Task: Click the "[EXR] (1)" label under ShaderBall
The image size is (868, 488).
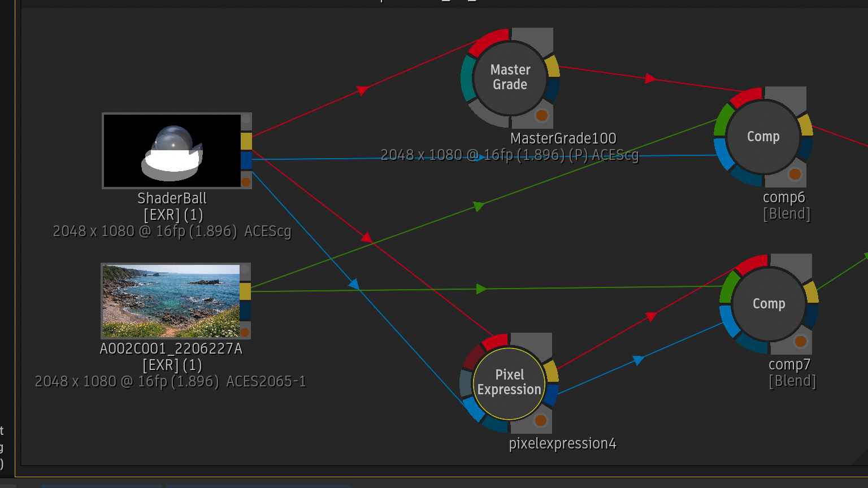Action: (x=173, y=215)
